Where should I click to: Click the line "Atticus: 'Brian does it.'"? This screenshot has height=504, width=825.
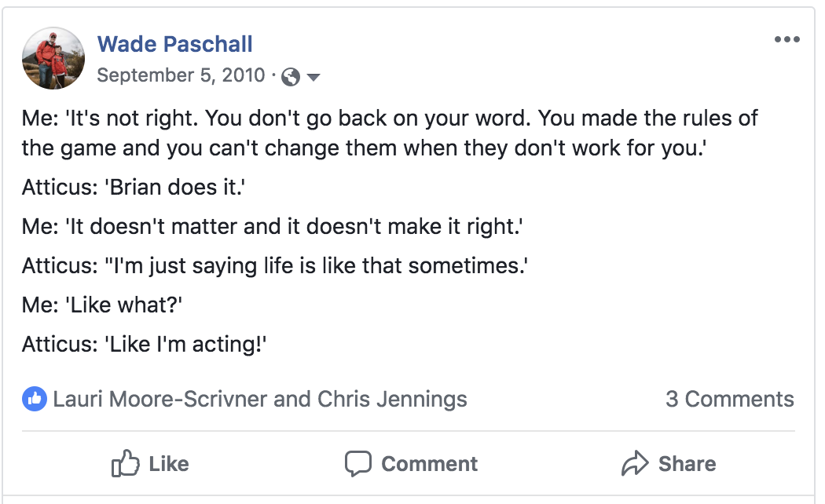tap(134, 188)
